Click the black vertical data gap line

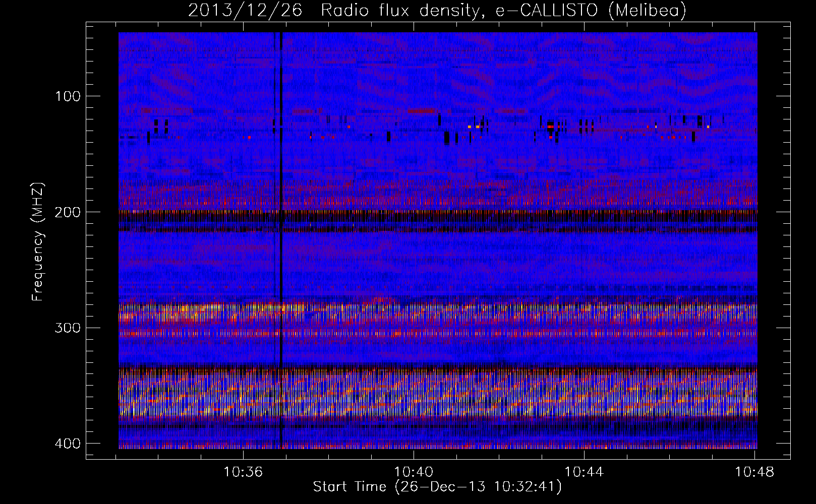click(281, 240)
